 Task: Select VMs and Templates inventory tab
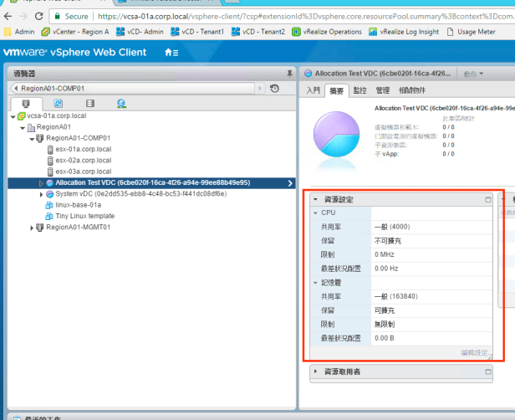click(x=59, y=104)
